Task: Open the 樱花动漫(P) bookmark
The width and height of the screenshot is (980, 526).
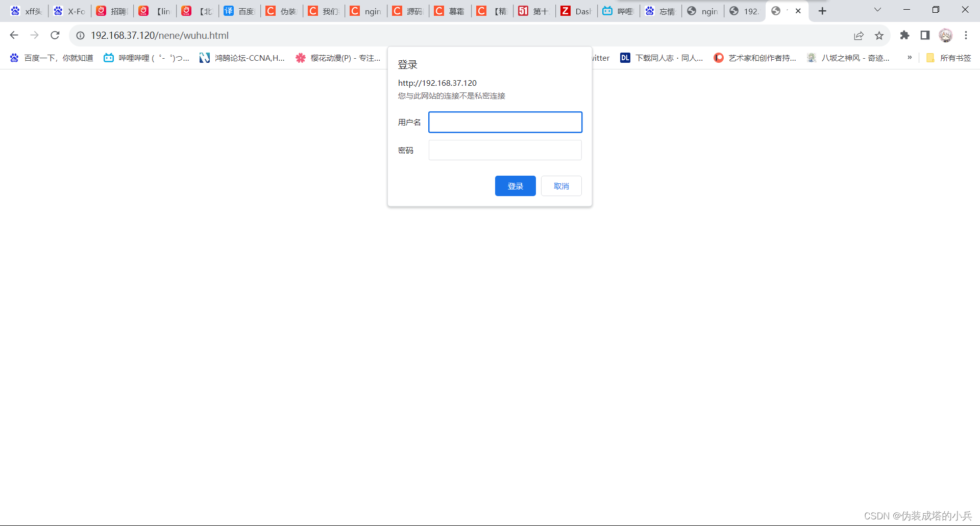Action: pyautogui.click(x=338, y=58)
